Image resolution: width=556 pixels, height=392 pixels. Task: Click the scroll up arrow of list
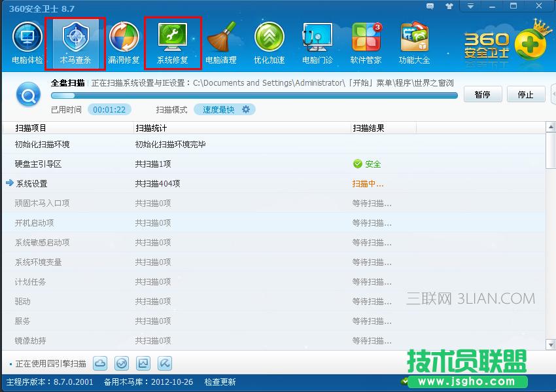coord(551,127)
